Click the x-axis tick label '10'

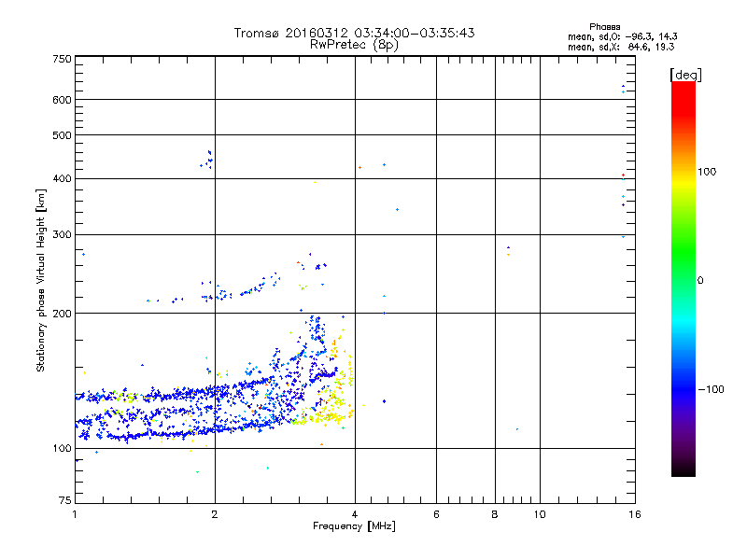pyautogui.click(x=540, y=514)
